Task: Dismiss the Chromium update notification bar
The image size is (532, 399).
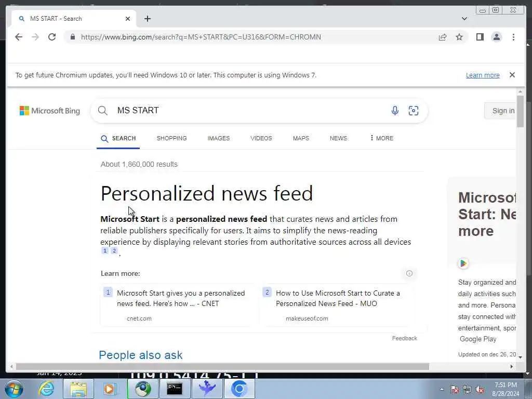Action: (x=512, y=75)
